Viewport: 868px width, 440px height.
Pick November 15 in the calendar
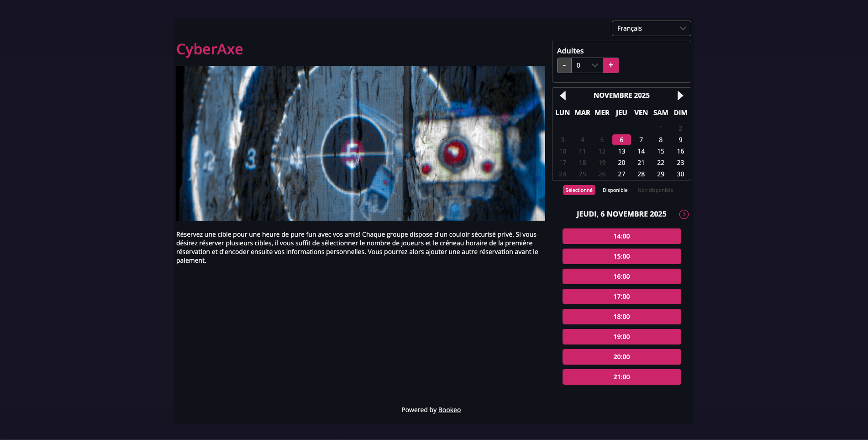tap(661, 151)
